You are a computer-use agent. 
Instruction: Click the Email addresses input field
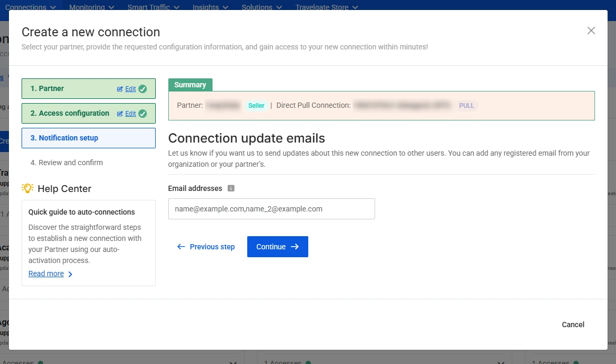pyautogui.click(x=271, y=209)
